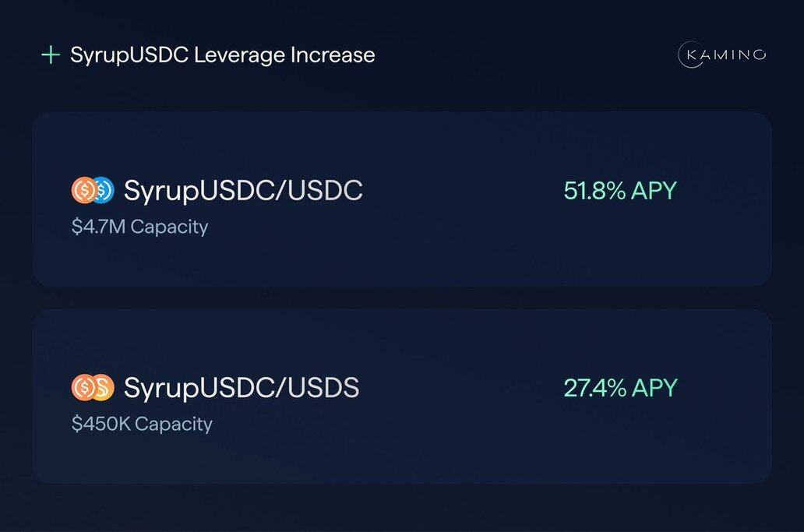Click the word Leverage in the heading
804x532 pixels.
tap(239, 55)
